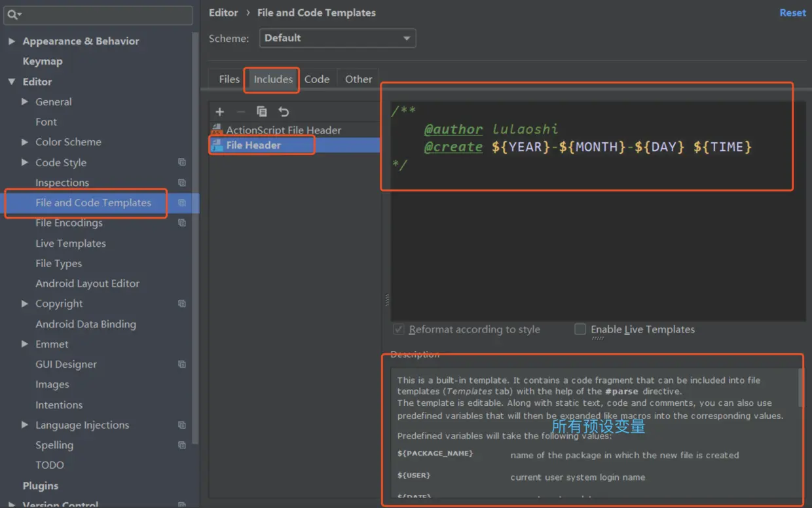Click the project-level icon beside Code Style

coord(182,162)
